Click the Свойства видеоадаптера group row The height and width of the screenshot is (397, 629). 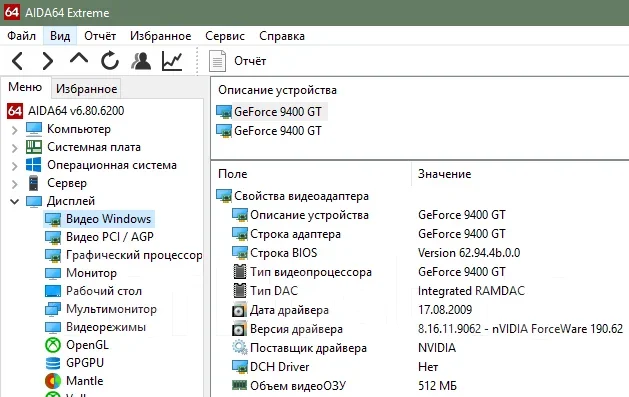292,196
